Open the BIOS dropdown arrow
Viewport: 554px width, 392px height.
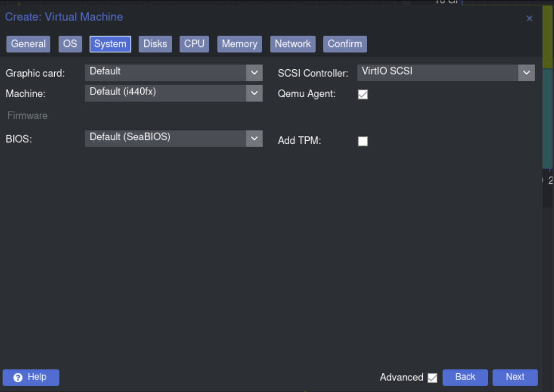point(254,139)
